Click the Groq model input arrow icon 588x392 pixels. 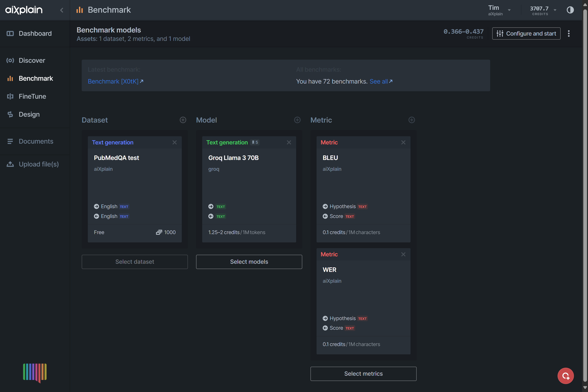point(211,206)
